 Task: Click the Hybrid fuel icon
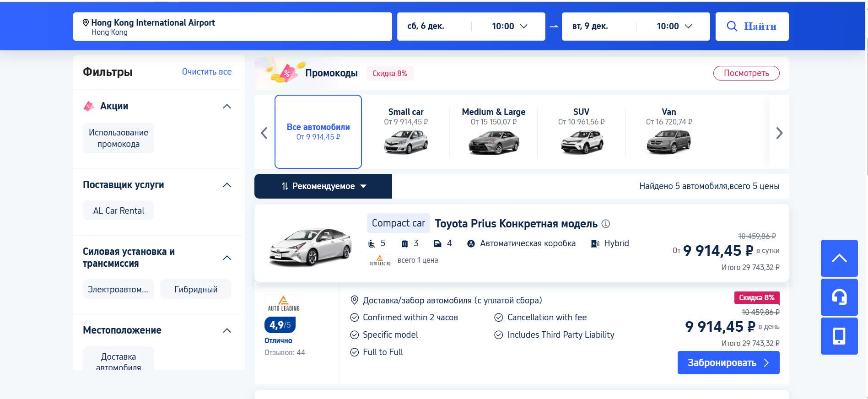point(595,243)
